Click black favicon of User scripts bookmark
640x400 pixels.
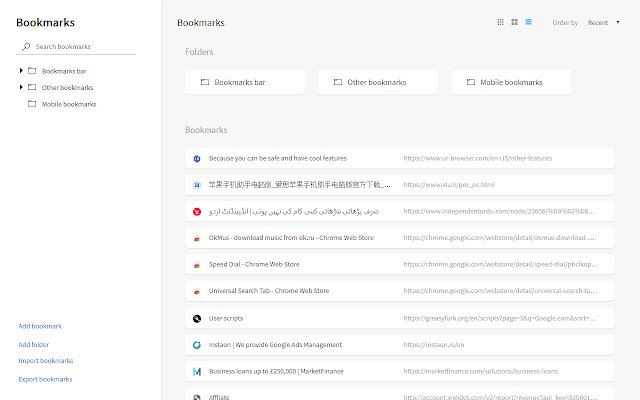(x=197, y=318)
